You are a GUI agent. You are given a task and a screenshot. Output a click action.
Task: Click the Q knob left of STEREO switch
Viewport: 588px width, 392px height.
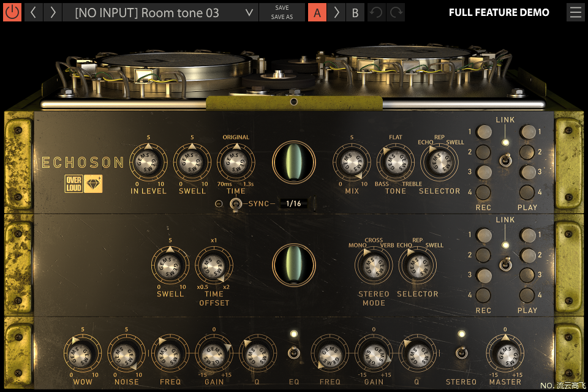(417, 354)
